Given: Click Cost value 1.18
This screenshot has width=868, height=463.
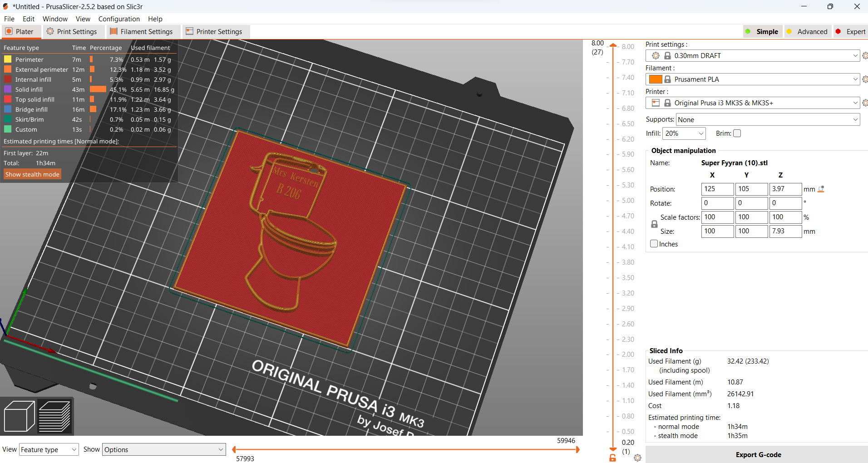Looking at the screenshot, I should click(733, 406).
